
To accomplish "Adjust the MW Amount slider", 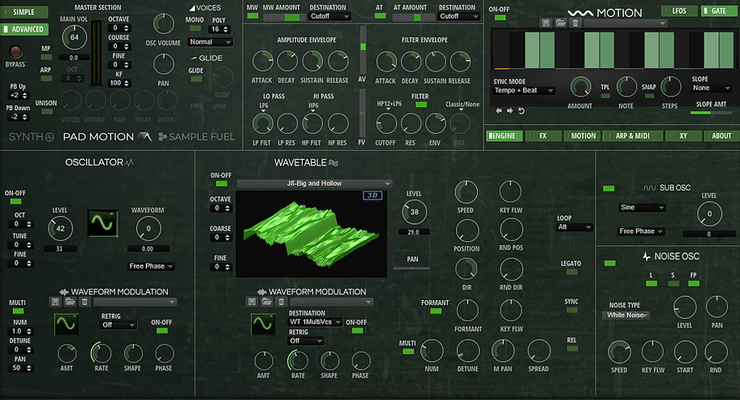I will [285, 16].
